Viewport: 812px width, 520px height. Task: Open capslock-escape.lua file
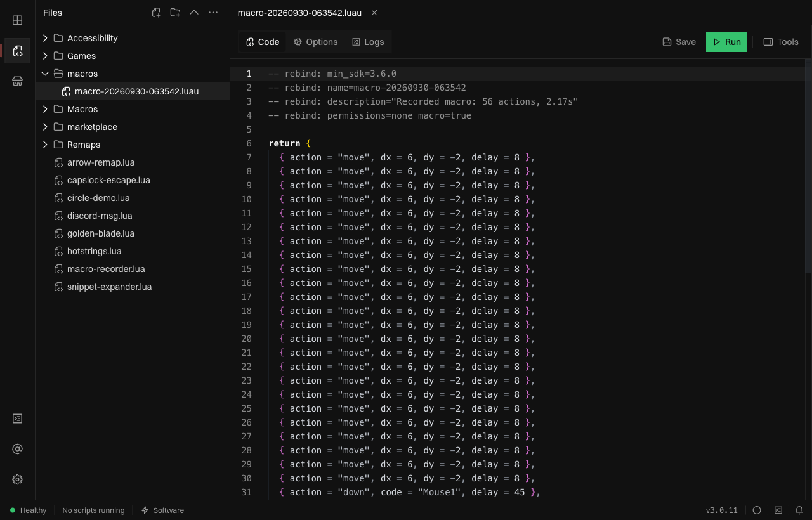[133, 180]
